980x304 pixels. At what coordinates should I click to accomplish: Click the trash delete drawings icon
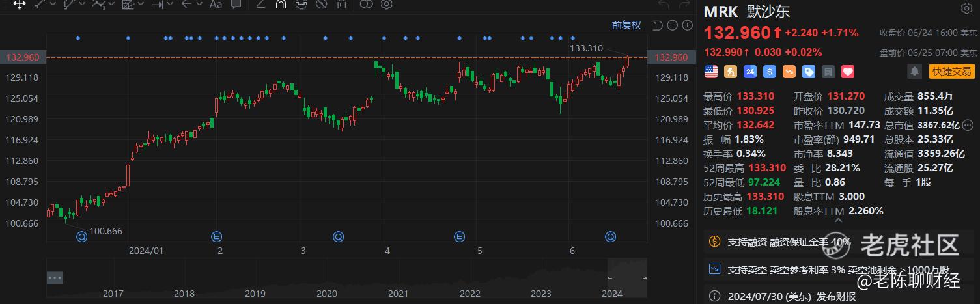341,4
